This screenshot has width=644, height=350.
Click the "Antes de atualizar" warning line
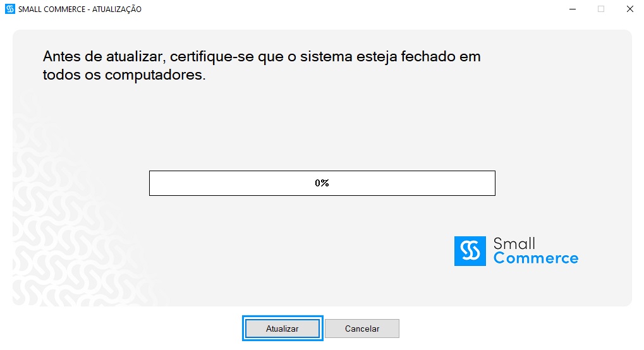(262, 57)
